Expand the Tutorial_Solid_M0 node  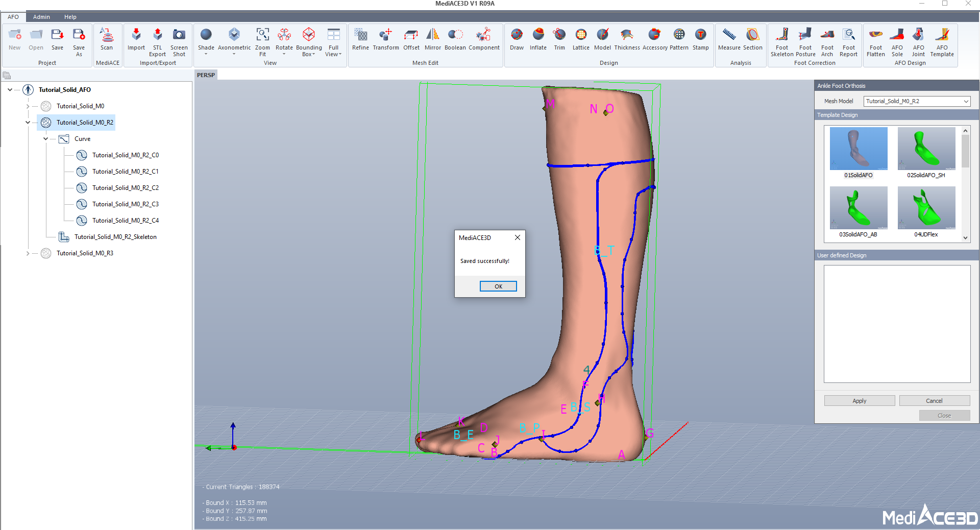pyautogui.click(x=28, y=106)
